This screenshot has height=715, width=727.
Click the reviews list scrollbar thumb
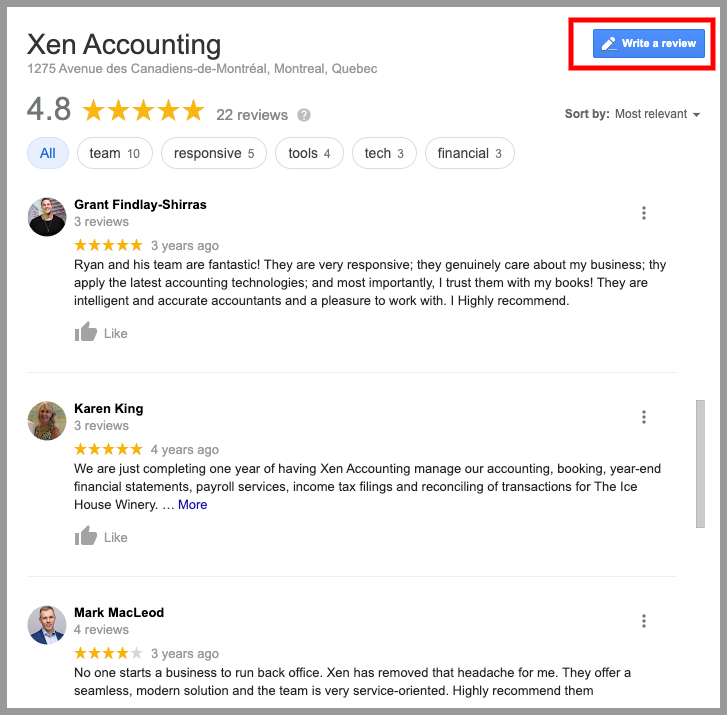coord(700,464)
